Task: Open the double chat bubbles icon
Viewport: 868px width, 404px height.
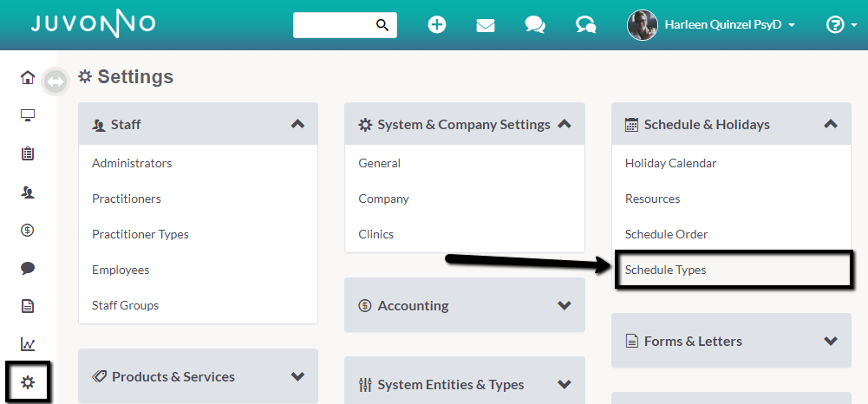Action: (x=535, y=25)
